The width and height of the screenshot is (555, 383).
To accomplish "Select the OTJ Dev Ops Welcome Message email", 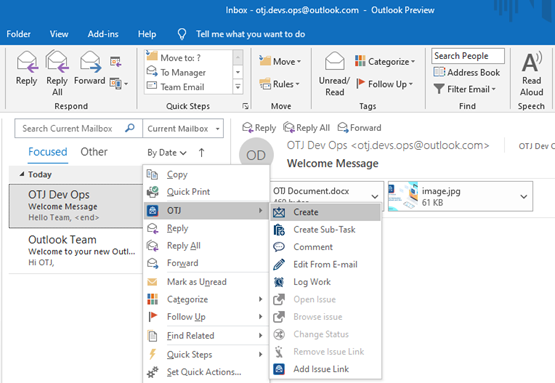I will pyautogui.click(x=76, y=206).
